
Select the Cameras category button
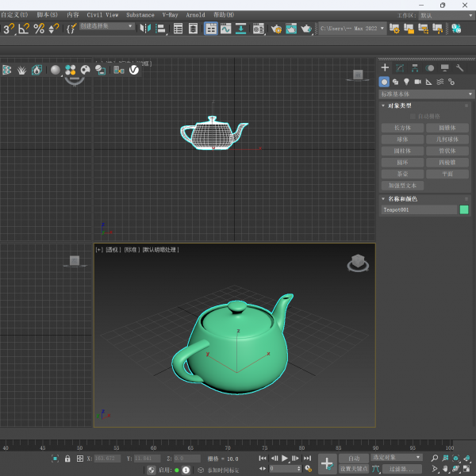click(418, 82)
